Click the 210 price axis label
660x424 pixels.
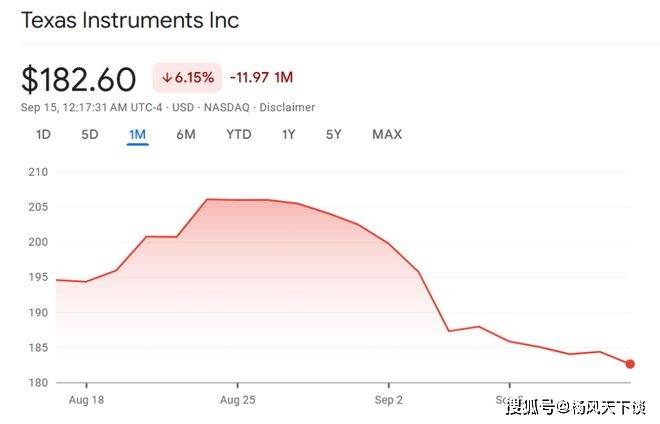coord(38,172)
